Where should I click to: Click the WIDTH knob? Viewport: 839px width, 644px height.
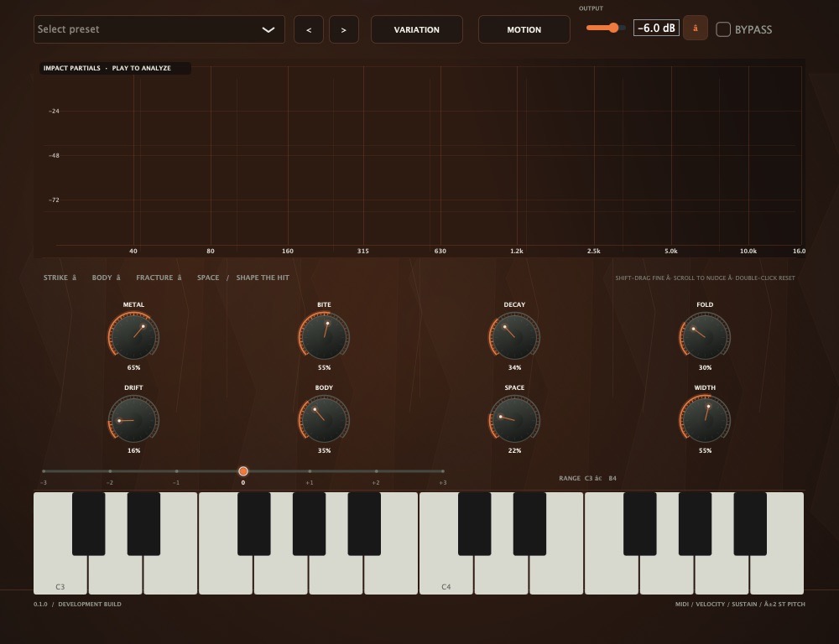click(x=705, y=420)
